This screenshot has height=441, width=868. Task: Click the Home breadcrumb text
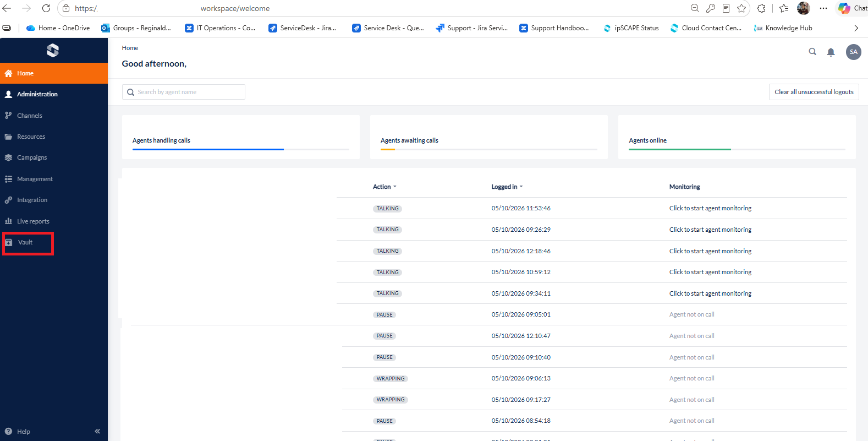click(130, 48)
